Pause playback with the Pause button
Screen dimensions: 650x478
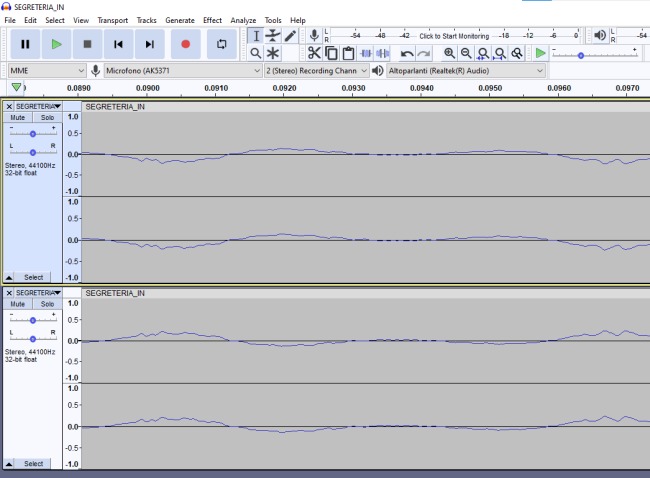coord(25,44)
